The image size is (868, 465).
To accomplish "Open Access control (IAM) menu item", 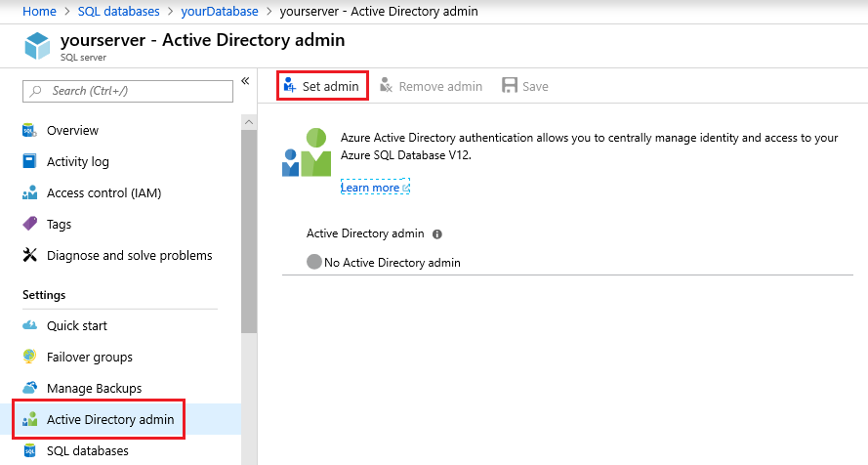I will pyautogui.click(x=104, y=193).
